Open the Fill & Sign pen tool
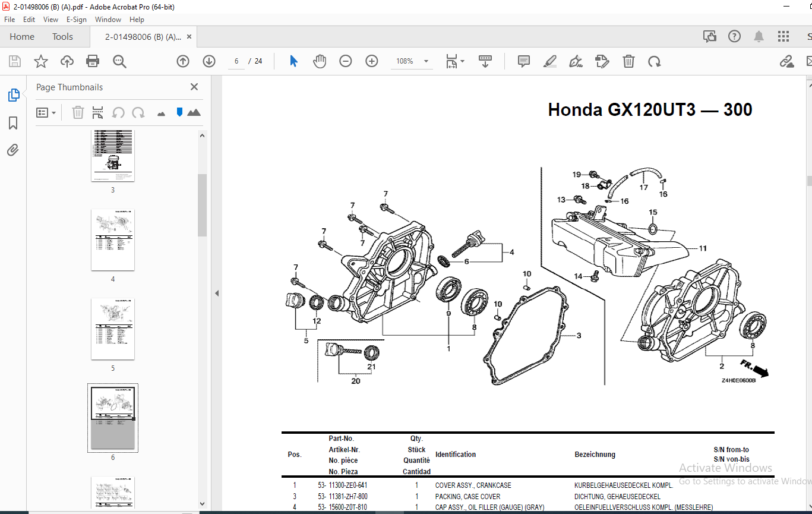Viewport: 812px width, 514px height. 576,61
